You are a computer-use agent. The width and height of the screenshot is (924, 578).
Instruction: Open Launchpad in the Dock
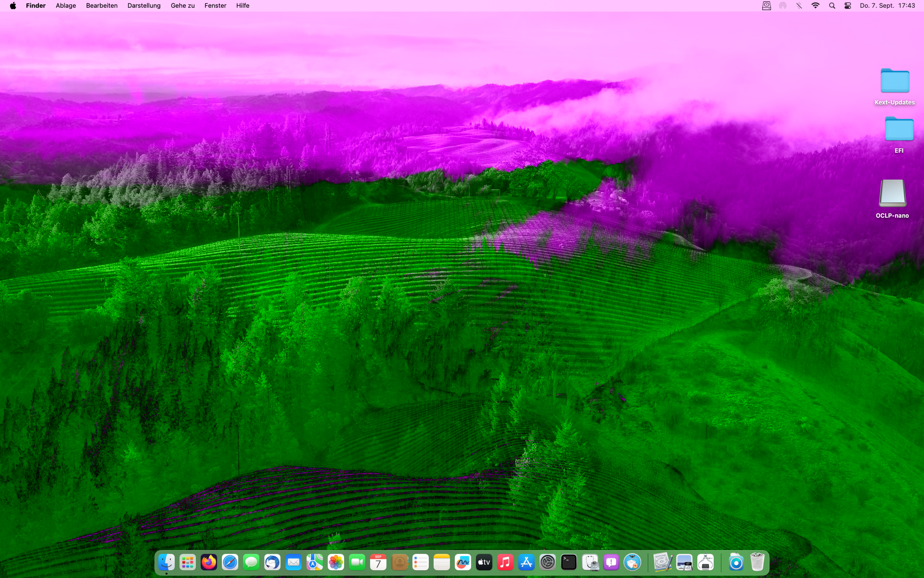coord(188,562)
